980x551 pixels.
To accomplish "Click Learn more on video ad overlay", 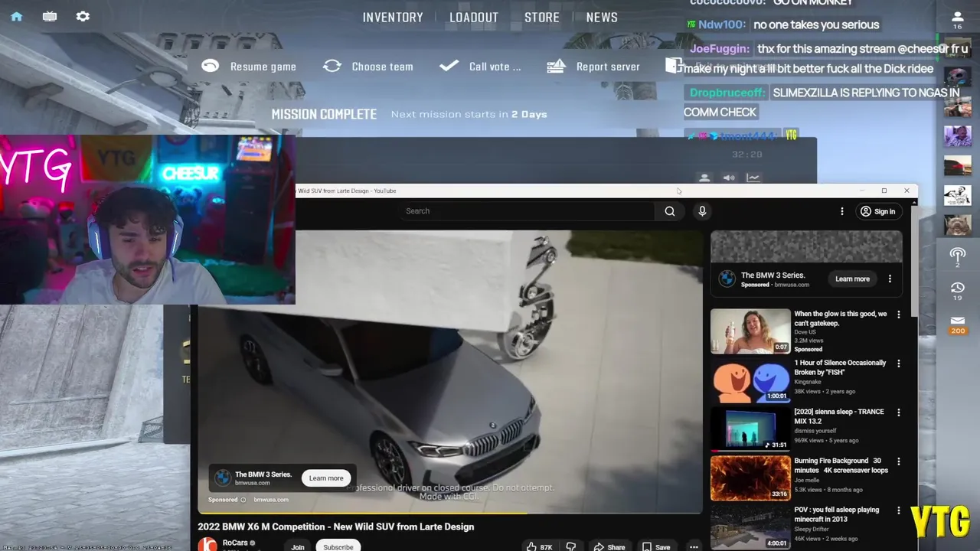I will (x=326, y=478).
